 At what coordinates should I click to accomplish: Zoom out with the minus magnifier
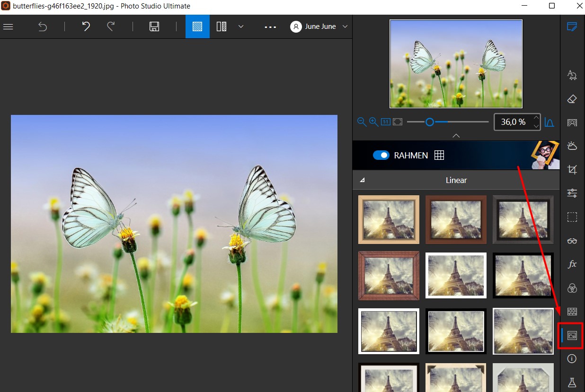click(362, 122)
